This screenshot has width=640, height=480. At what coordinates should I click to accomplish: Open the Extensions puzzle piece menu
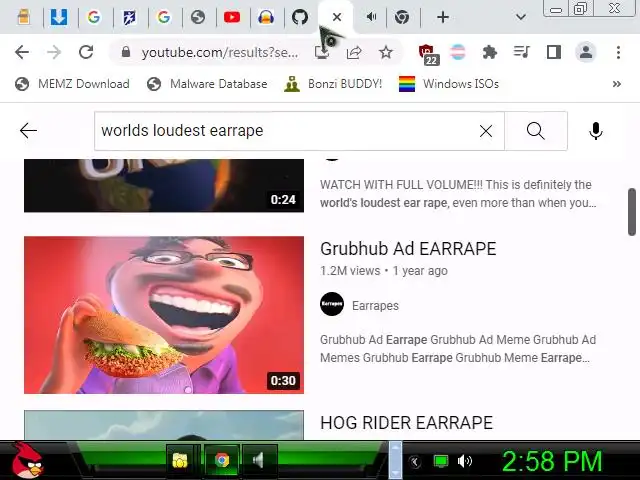click(x=489, y=52)
